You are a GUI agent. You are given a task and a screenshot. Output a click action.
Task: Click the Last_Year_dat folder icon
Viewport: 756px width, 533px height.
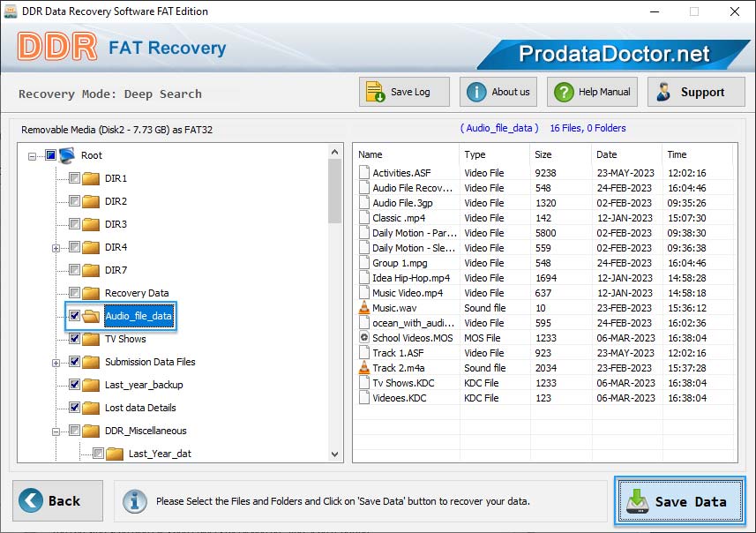tap(115, 454)
